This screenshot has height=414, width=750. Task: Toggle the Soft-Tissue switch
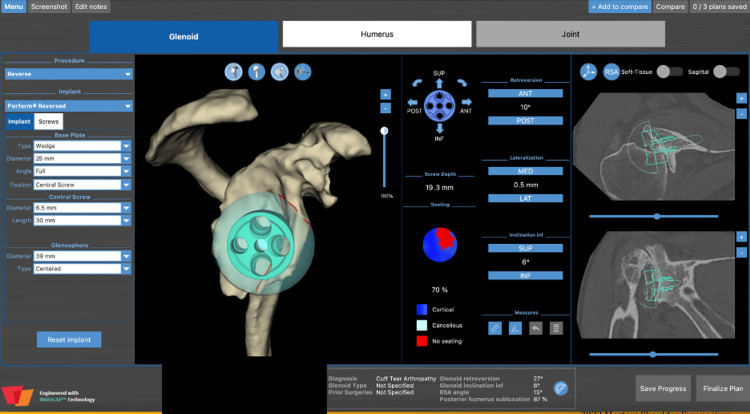(670, 72)
